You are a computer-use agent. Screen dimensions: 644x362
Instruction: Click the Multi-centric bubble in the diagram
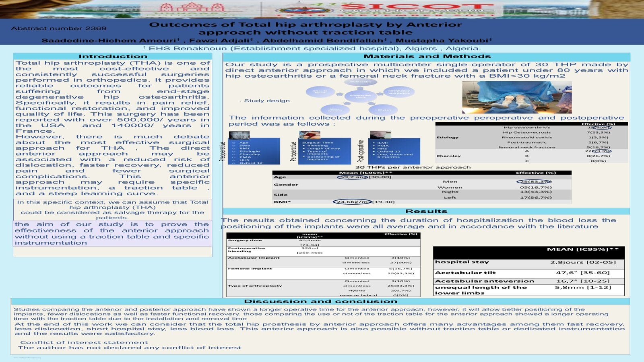(360, 82)
